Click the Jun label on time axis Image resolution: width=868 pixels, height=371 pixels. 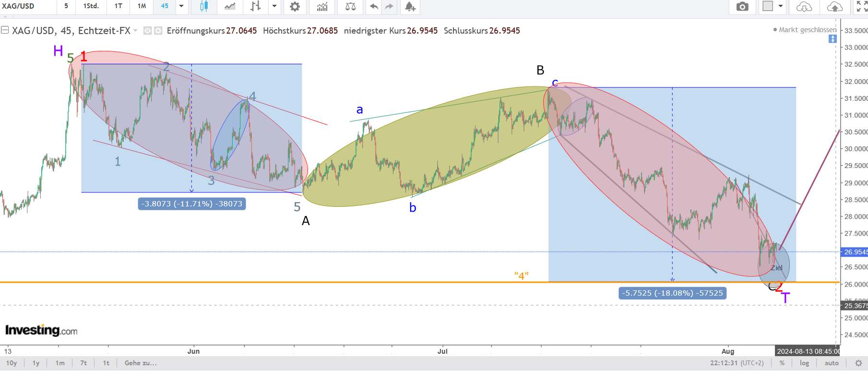(193, 351)
